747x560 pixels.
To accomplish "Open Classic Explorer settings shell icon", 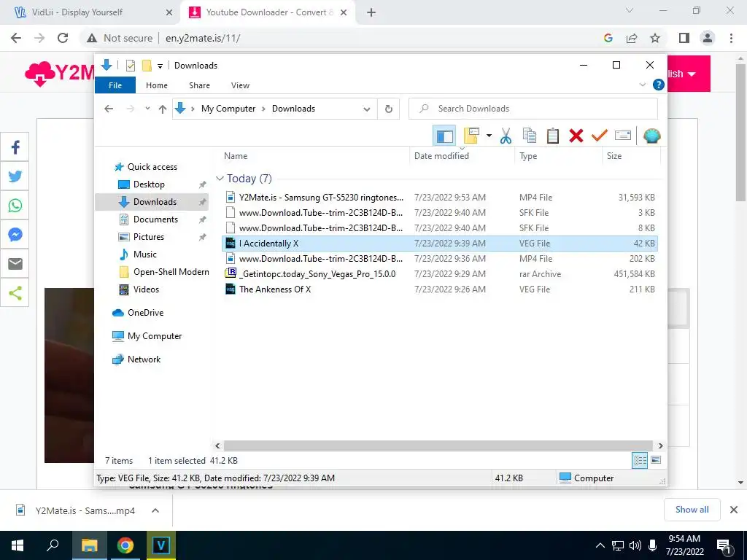I will [x=651, y=136].
